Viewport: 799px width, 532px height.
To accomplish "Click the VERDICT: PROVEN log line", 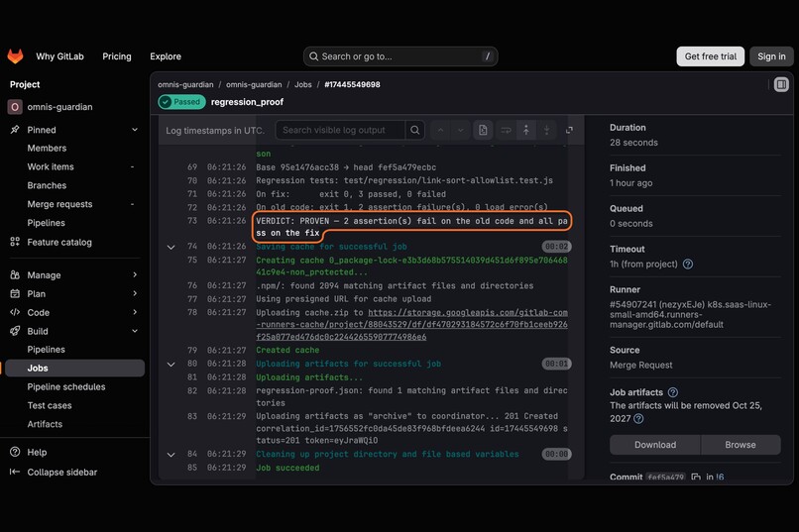I will coord(411,227).
